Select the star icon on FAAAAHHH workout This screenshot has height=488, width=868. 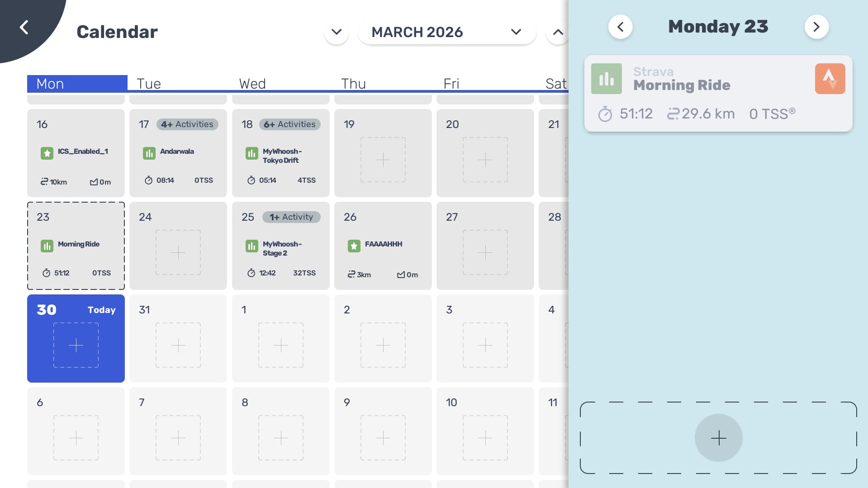354,246
